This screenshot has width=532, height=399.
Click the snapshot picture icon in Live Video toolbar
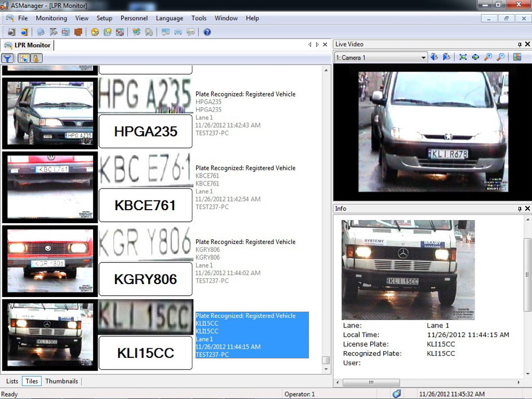click(517, 57)
